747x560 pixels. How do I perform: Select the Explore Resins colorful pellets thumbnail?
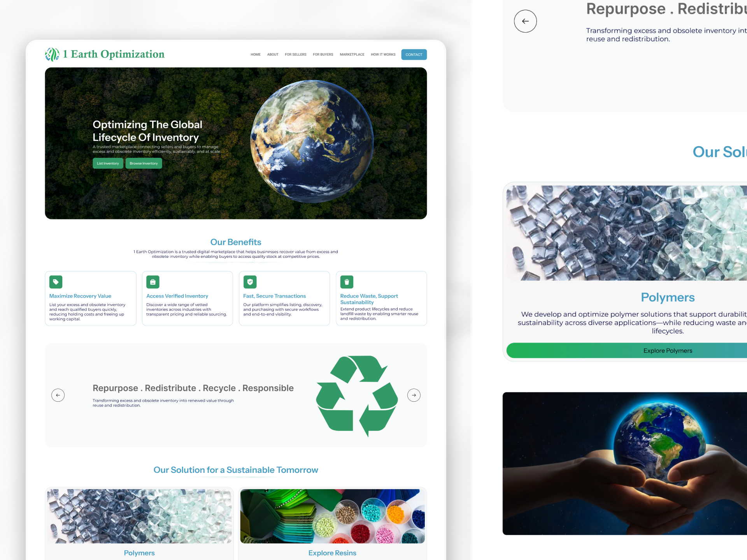pos(332,516)
